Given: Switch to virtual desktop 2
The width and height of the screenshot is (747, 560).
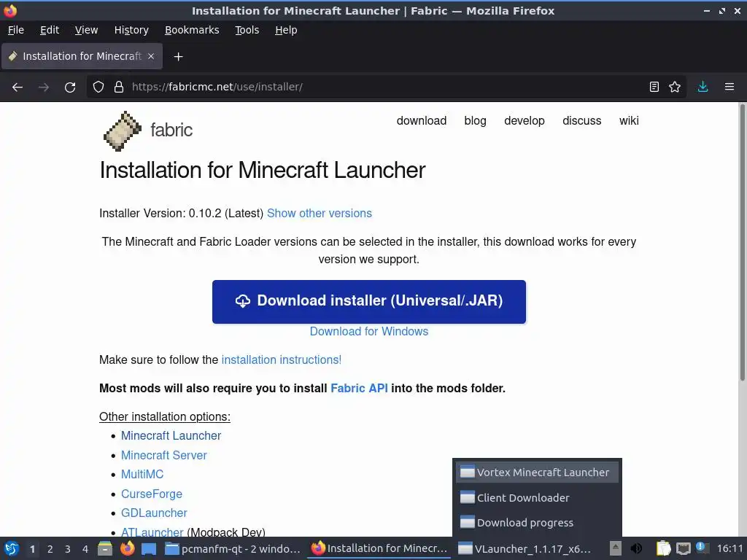Looking at the screenshot, I should tap(50, 549).
